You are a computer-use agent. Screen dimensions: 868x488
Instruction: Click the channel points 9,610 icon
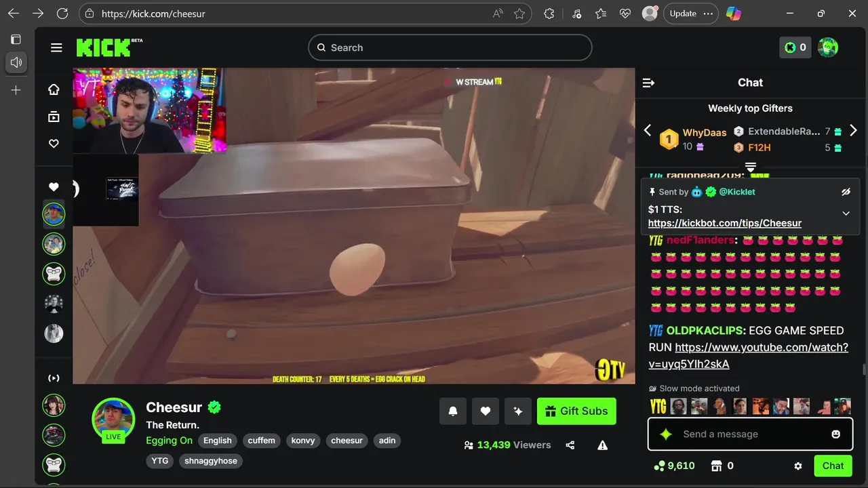coord(658,466)
